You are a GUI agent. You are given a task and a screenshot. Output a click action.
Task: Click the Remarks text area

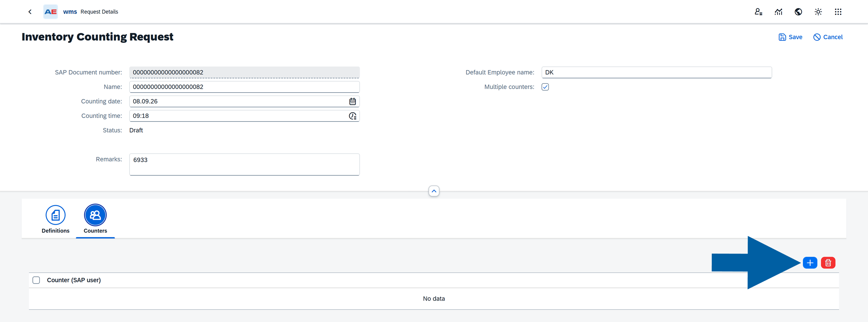click(244, 165)
